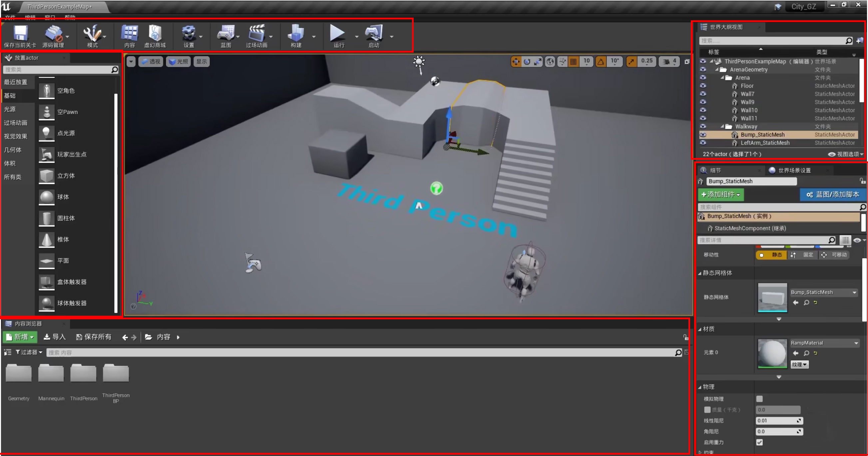Collapse the Walkway folder in outliner
Screen dimensions: 868x456
722,126
